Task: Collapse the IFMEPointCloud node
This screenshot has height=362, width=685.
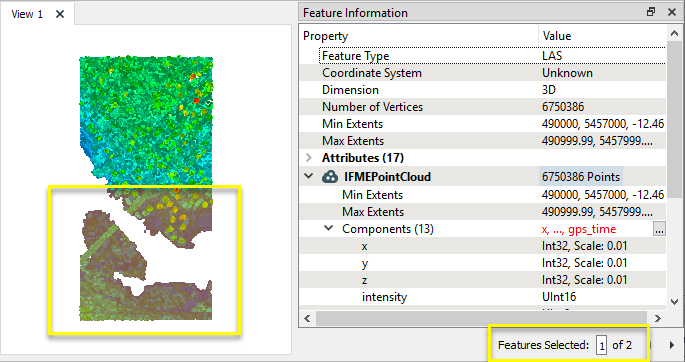Action: (x=309, y=176)
